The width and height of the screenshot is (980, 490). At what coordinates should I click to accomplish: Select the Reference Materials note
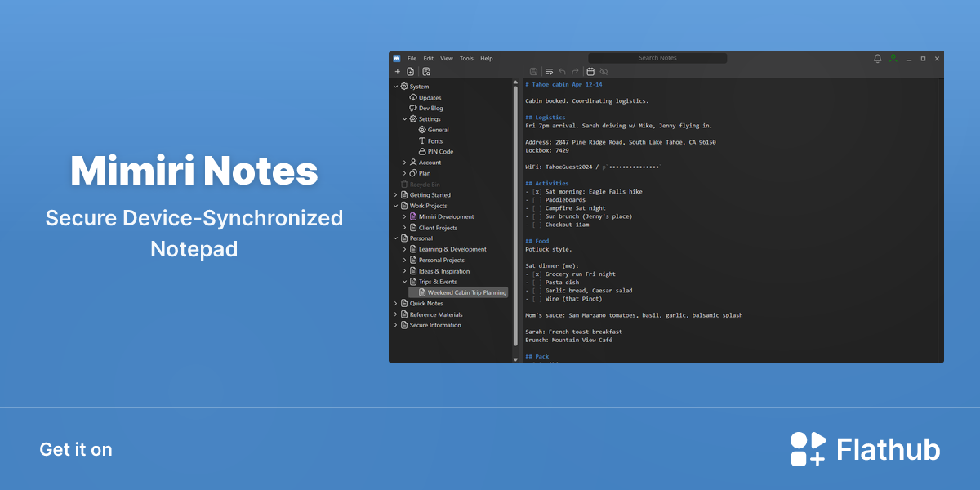pyautogui.click(x=436, y=314)
